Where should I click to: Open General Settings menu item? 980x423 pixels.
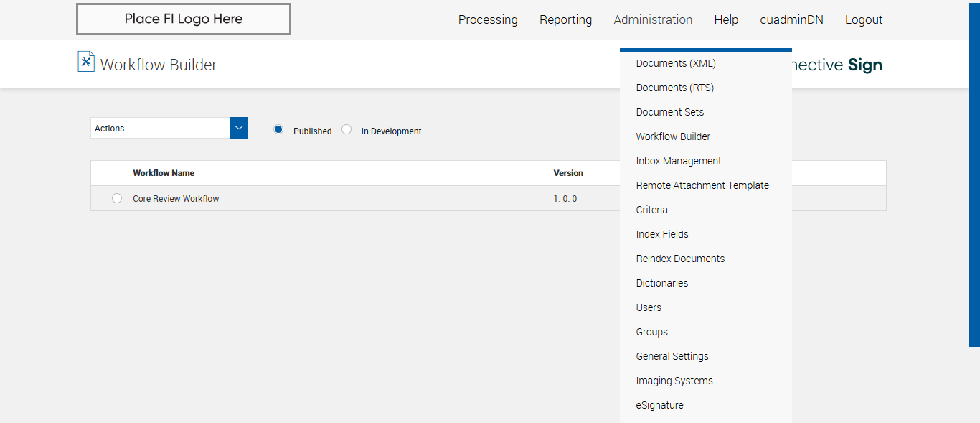[672, 356]
